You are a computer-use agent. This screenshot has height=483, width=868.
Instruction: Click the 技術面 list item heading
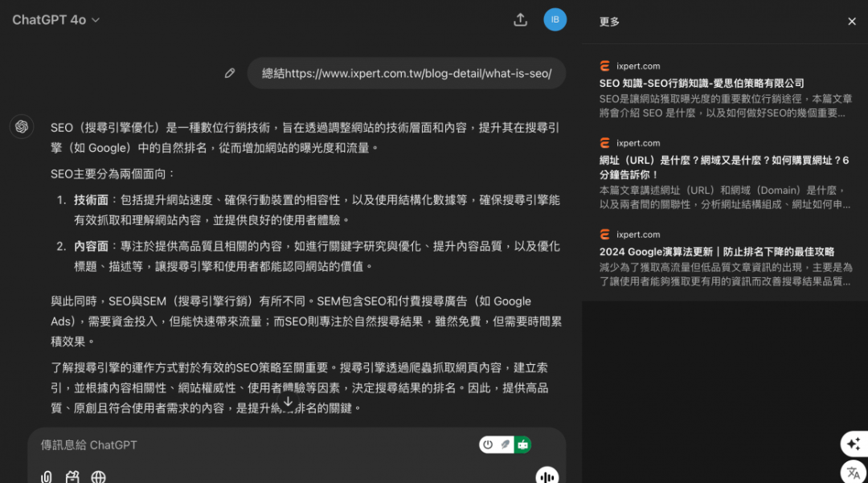[91, 200]
